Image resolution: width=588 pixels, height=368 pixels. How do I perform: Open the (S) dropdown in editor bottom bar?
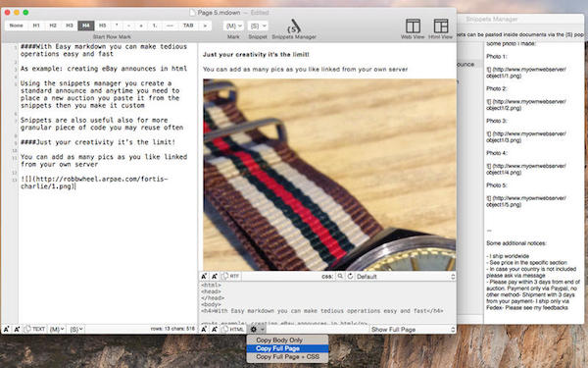point(76,329)
